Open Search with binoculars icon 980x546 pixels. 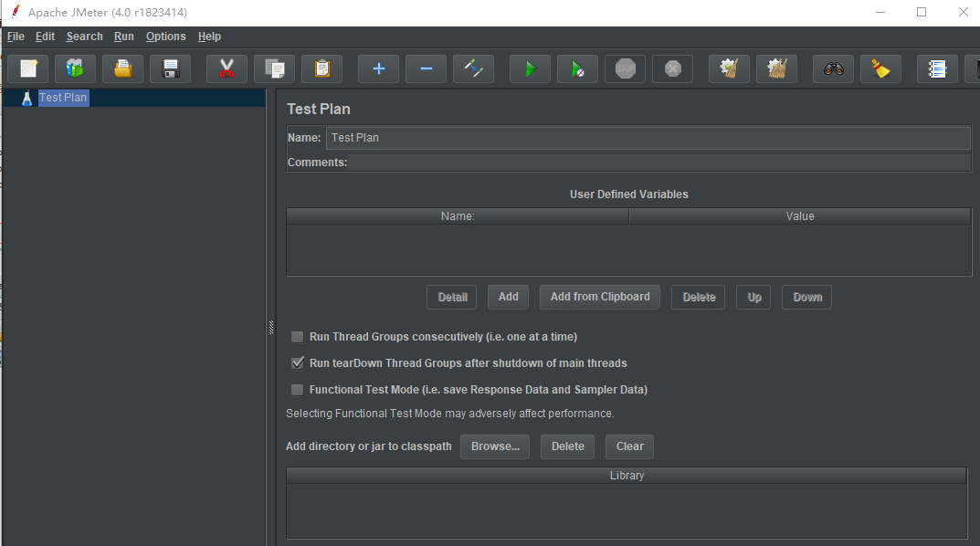click(833, 68)
